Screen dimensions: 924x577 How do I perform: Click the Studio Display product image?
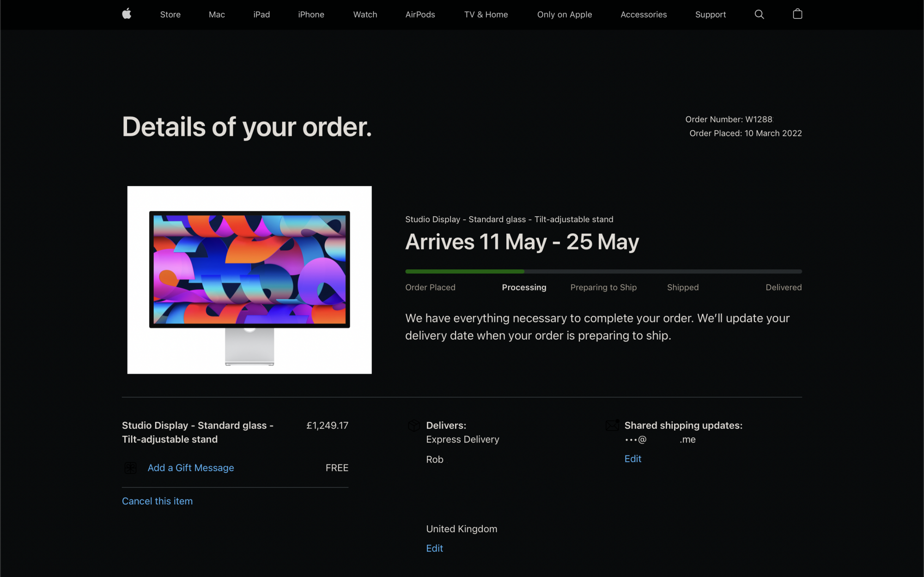tap(249, 280)
